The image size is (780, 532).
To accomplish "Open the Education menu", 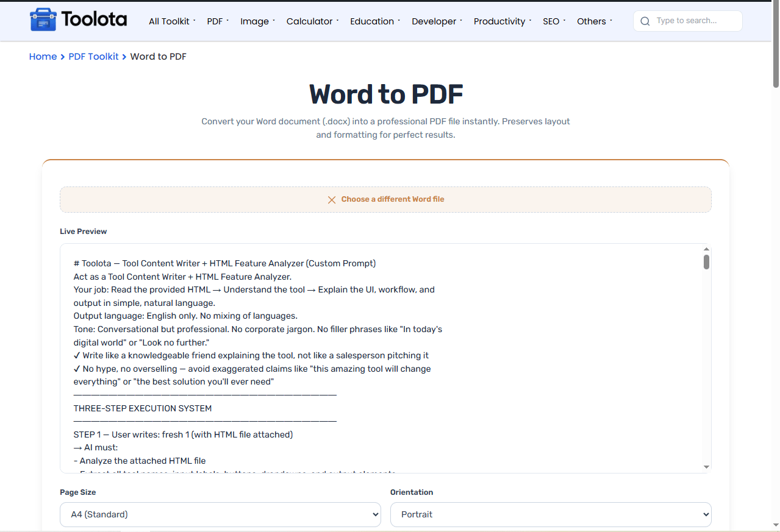I will (x=375, y=21).
